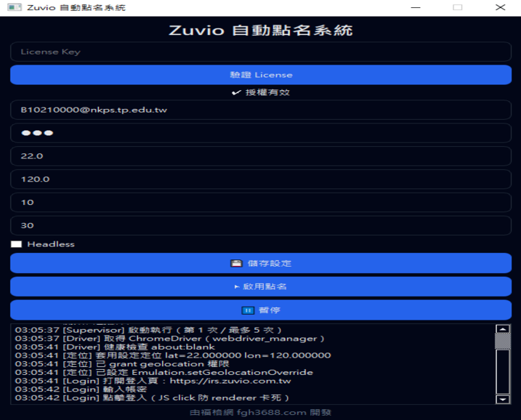The image size is (521, 420).
Task: Select the masked password field
Action: click(260, 133)
